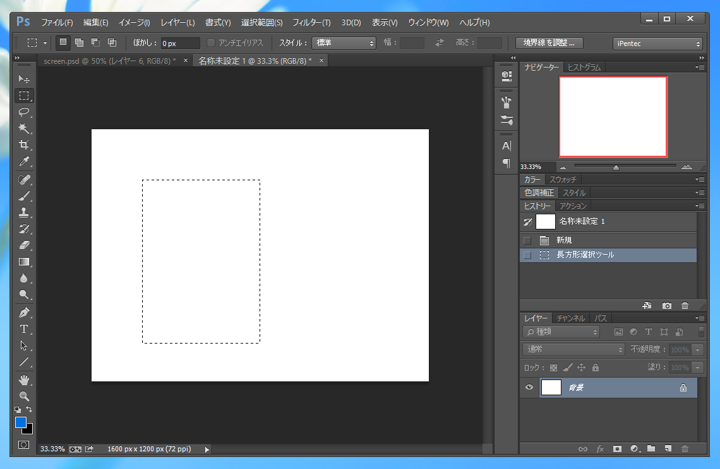The height and width of the screenshot is (469, 720).
Task: Select the History Brush tool
Action: click(24, 229)
